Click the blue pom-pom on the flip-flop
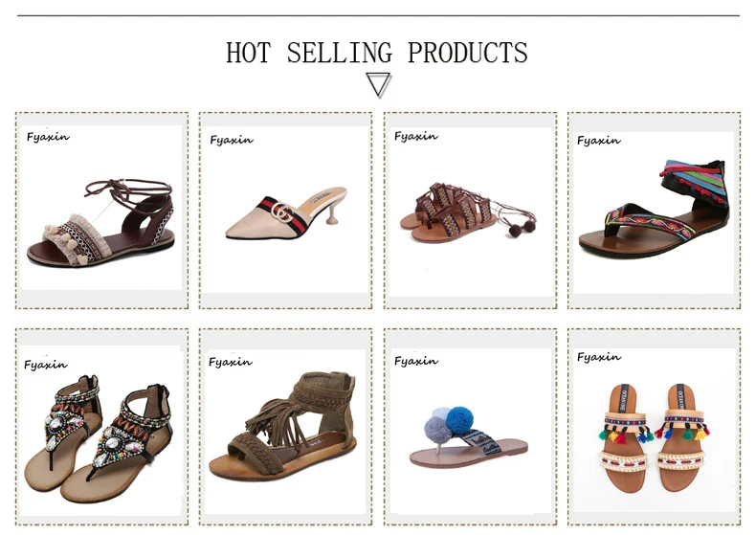Viewport: 756px width, 535px height. pyautogui.click(x=457, y=419)
